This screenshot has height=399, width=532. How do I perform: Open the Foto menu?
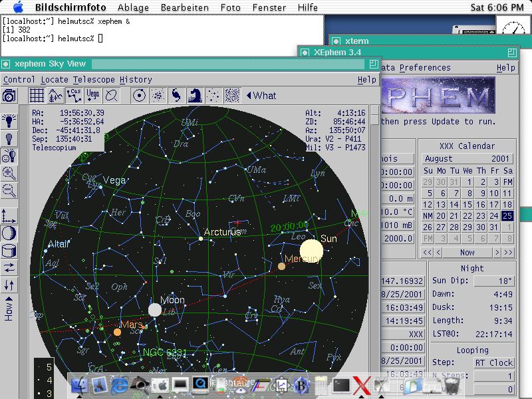click(x=230, y=7)
